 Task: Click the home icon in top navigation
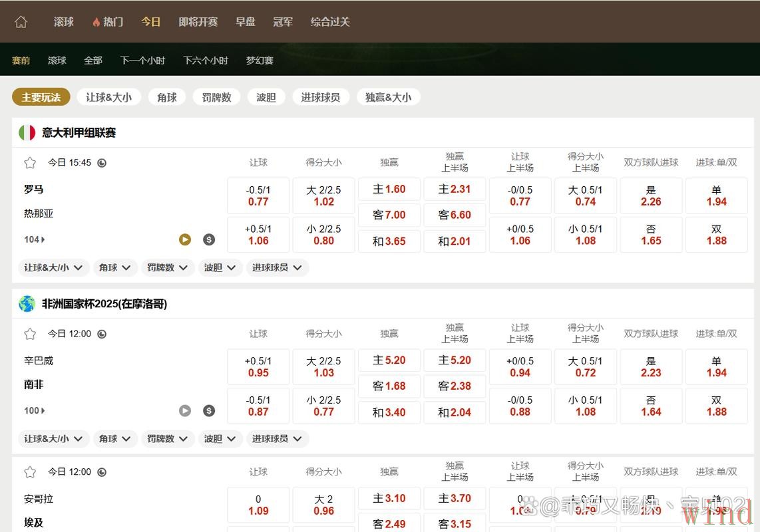[x=21, y=21]
